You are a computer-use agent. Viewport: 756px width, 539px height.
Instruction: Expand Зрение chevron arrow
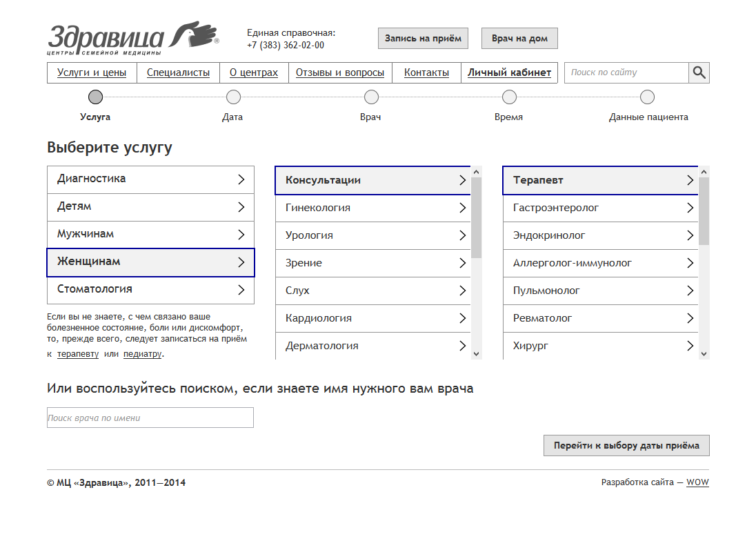point(462,262)
